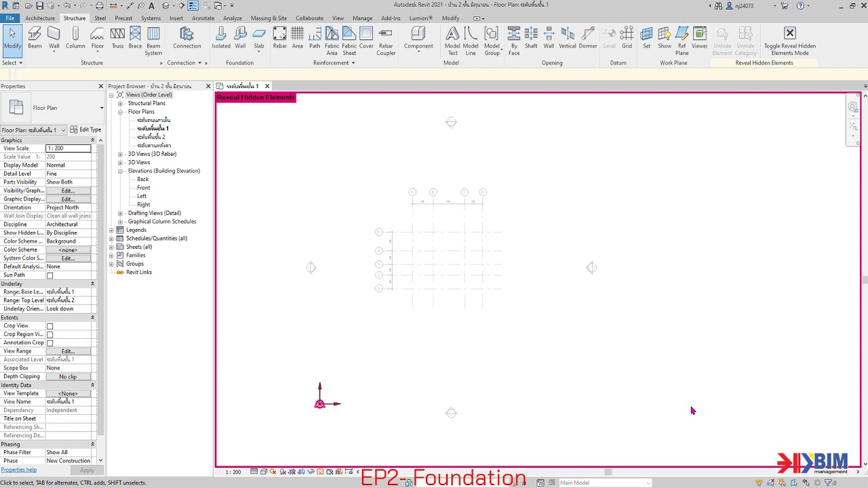Select the Model Text tool
Image resolution: width=868 pixels, height=488 pixels.
click(x=452, y=41)
